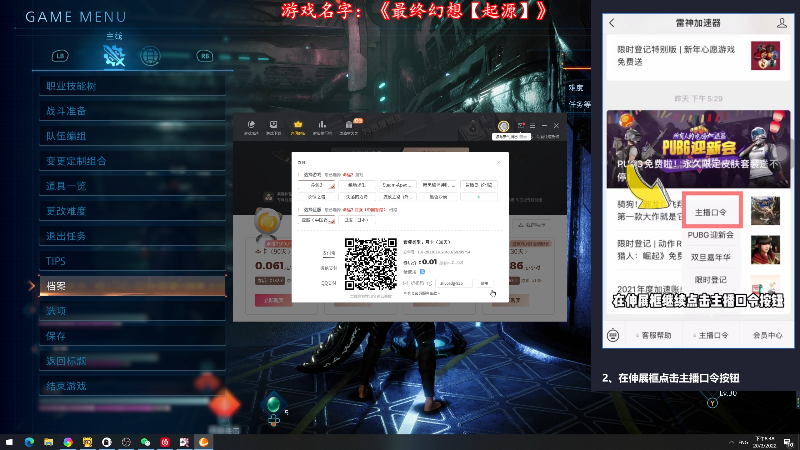Choose the QQ payment tab beside the QR code

329,283
